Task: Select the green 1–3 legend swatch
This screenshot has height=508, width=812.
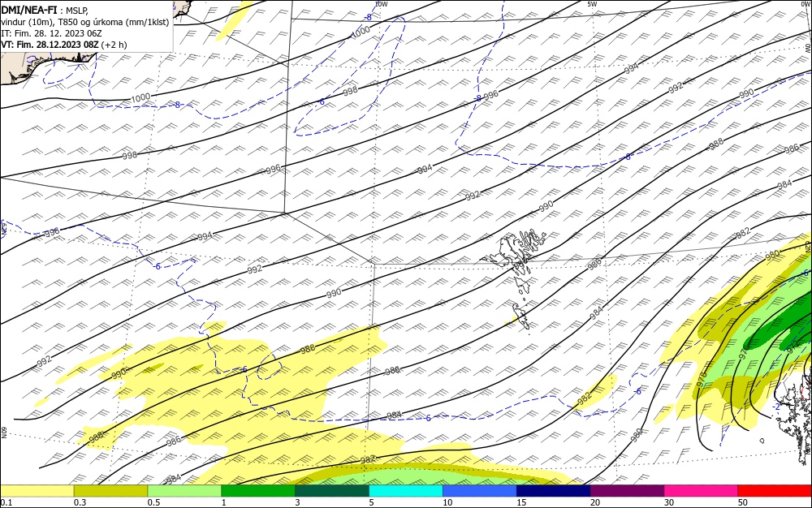Action: (258, 491)
